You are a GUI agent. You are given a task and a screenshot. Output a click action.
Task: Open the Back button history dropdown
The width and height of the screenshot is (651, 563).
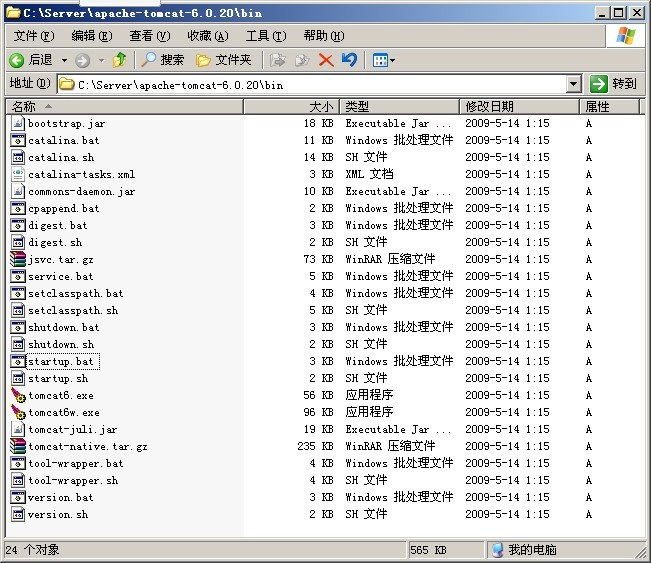click(64, 61)
